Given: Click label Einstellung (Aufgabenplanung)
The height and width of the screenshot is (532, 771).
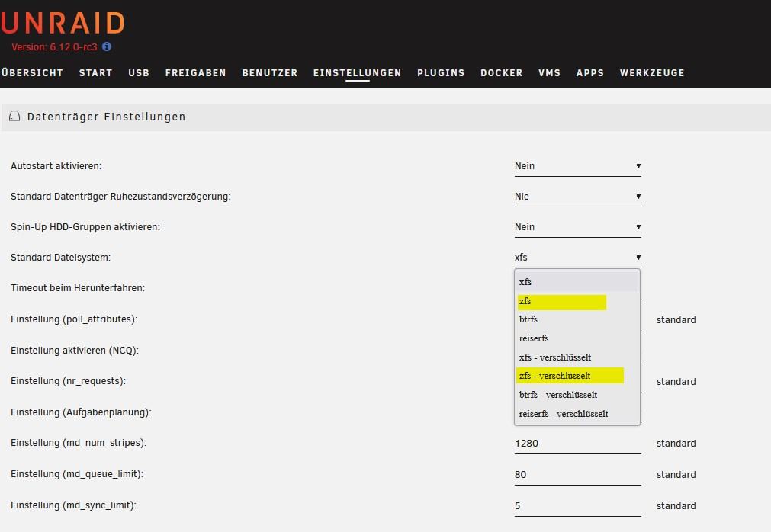Looking at the screenshot, I should pos(81,412).
